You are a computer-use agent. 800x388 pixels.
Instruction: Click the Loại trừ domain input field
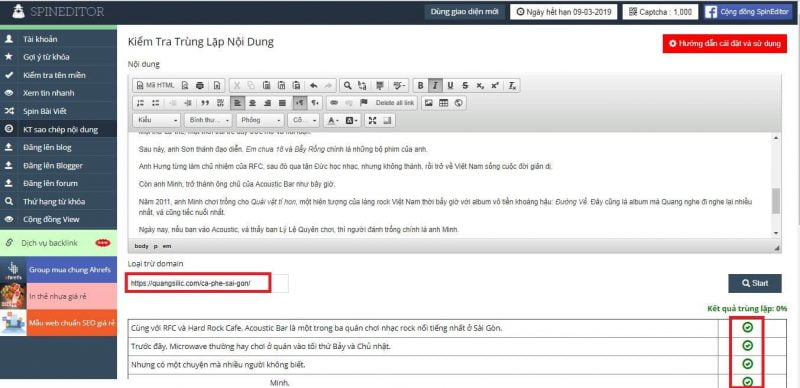pyautogui.click(x=208, y=283)
